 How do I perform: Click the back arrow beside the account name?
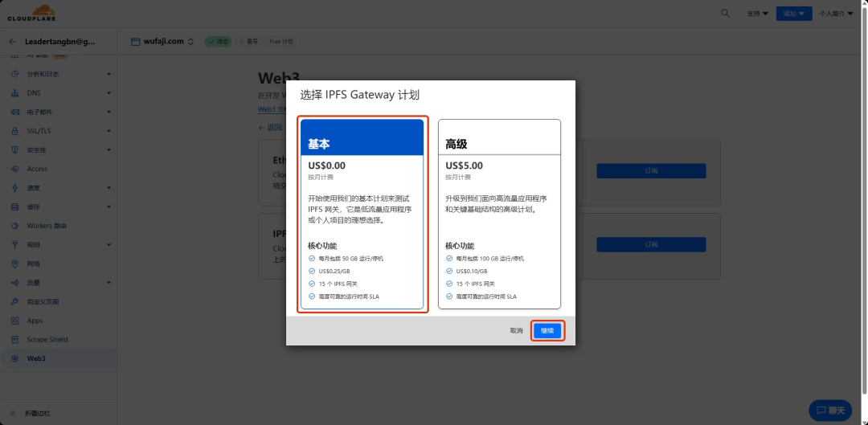(x=13, y=42)
